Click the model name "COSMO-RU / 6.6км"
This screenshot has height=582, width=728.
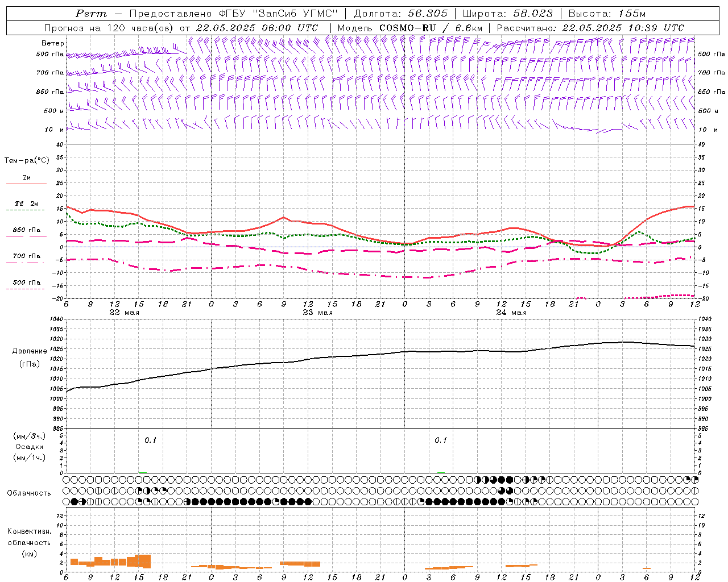(x=431, y=28)
